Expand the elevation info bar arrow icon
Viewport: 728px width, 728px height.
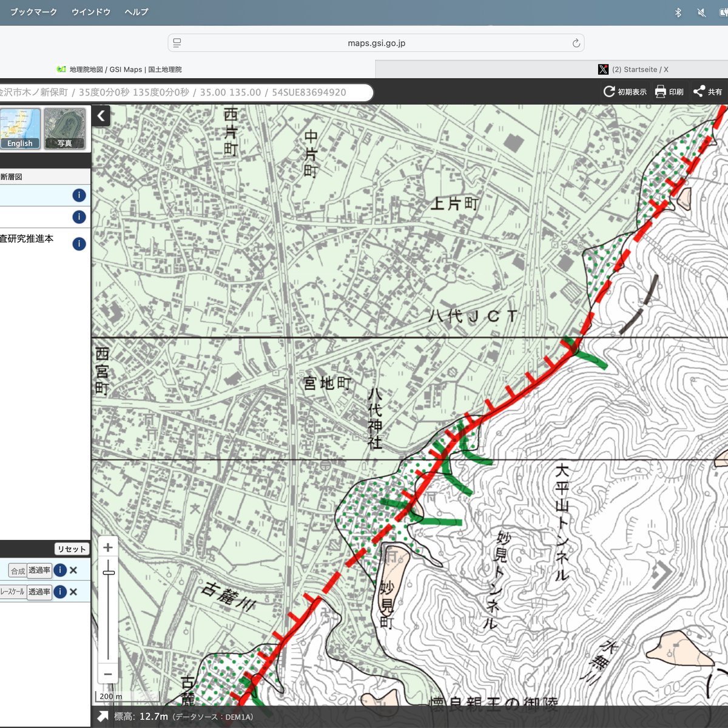coord(103,717)
